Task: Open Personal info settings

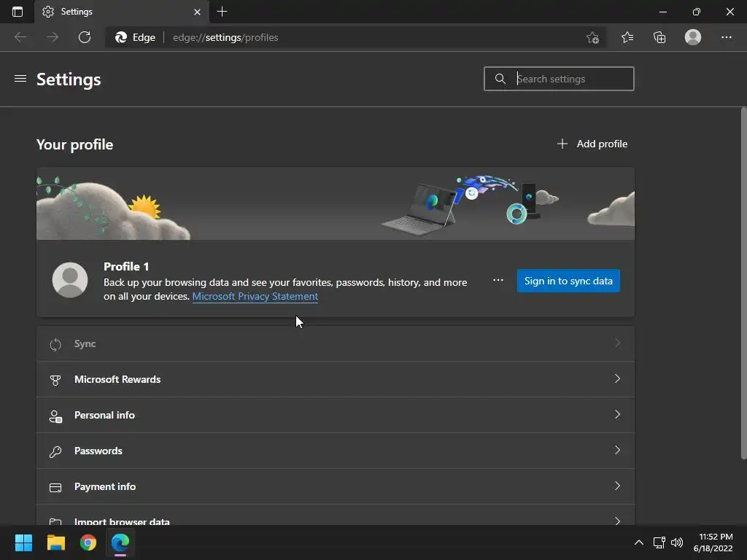Action: [336, 415]
